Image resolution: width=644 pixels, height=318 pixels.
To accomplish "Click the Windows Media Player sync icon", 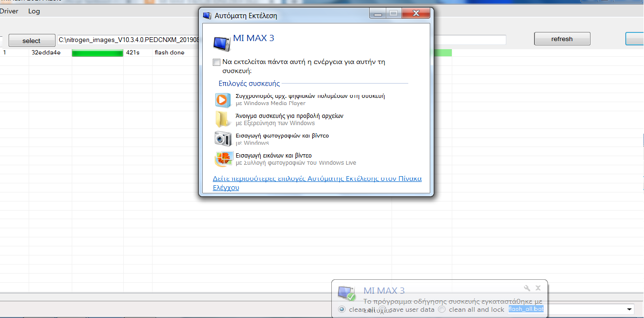I will click(222, 99).
